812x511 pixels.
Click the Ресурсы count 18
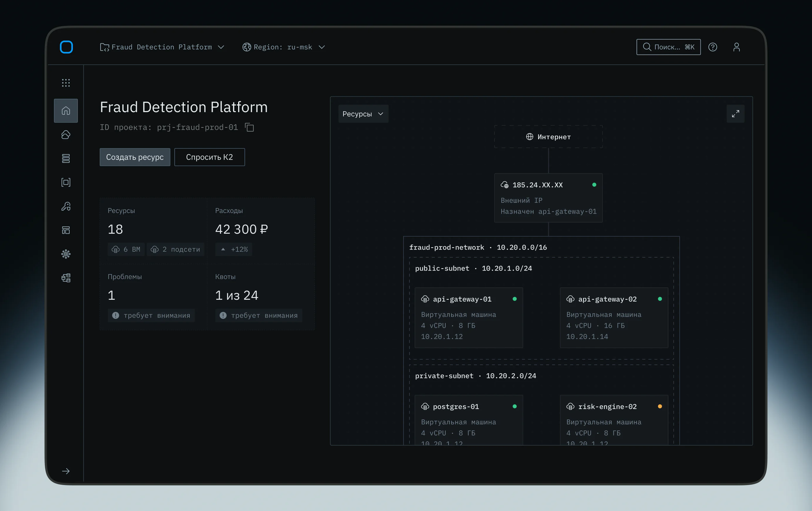[x=115, y=229]
